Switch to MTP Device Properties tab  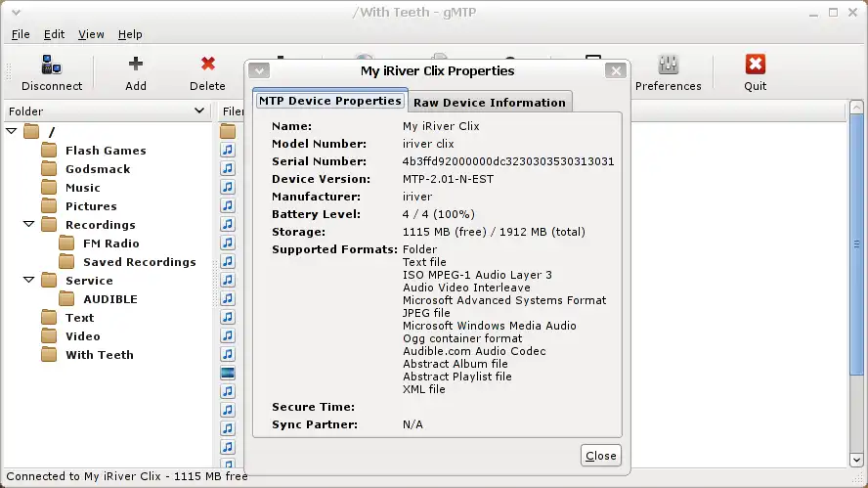click(x=330, y=101)
